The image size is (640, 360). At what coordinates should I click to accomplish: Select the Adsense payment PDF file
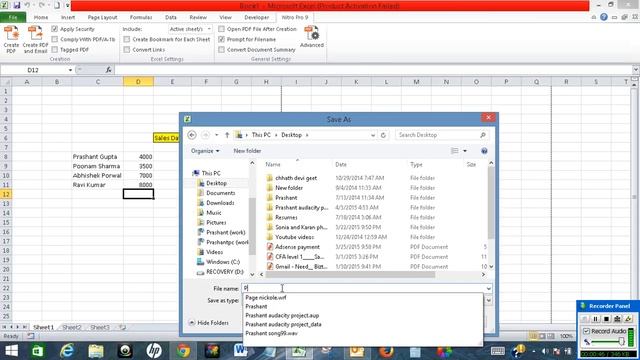click(x=297, y=247)
